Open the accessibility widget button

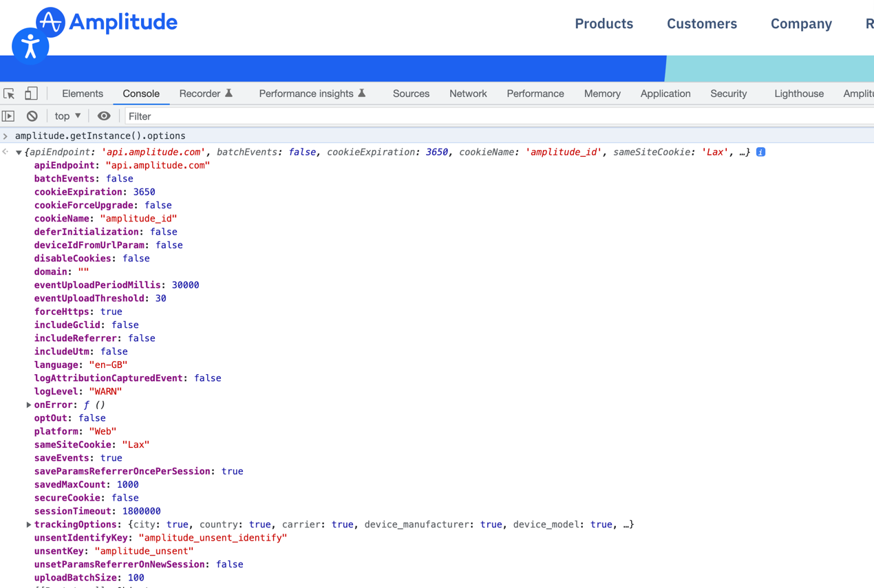tap(30, 47)
